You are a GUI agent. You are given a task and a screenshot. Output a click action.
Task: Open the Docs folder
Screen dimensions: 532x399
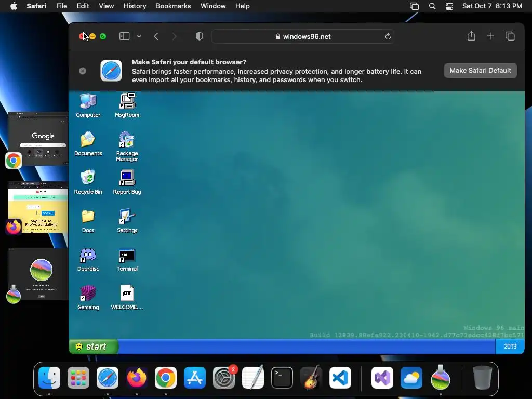click(88, 220)
